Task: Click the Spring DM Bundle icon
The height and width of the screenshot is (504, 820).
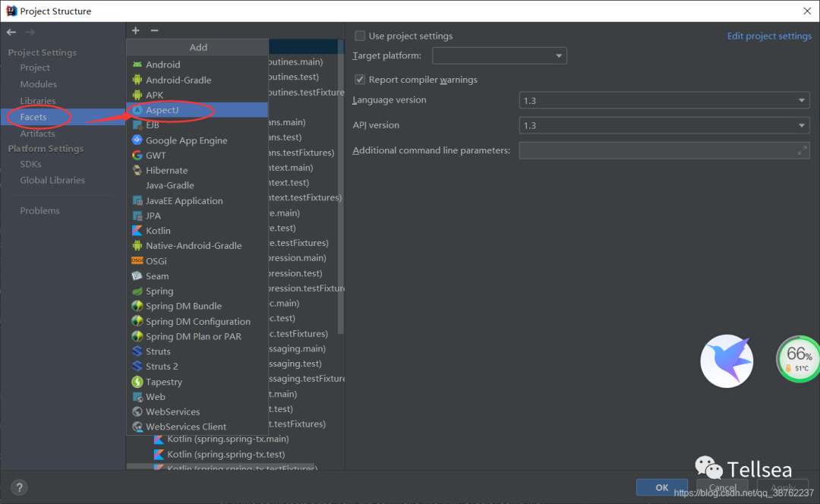Action: coord(137,306)
